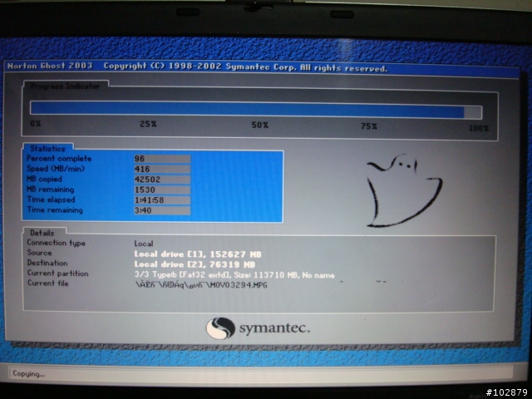Select the Details tab label
The height and width of the screenshot is (399, 532).
[x=42, y=233]
